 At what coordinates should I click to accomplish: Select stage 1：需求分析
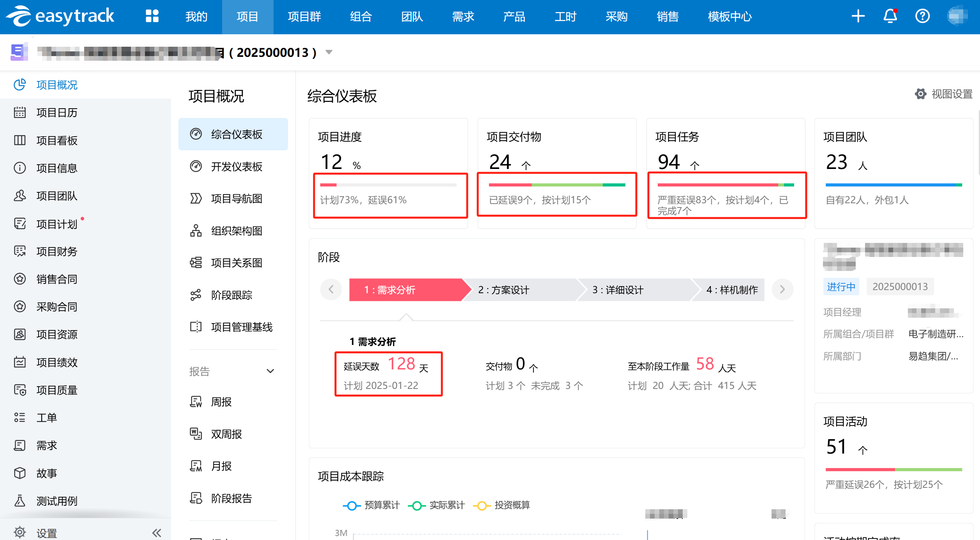406,290
